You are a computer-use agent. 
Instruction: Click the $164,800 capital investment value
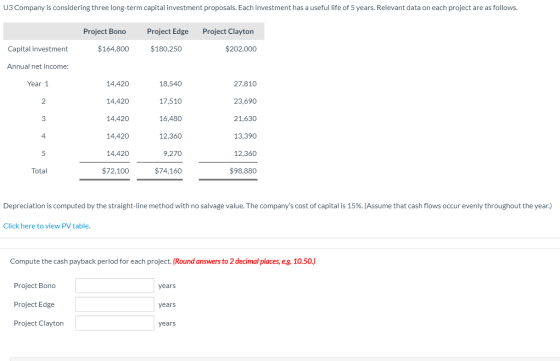113,49
